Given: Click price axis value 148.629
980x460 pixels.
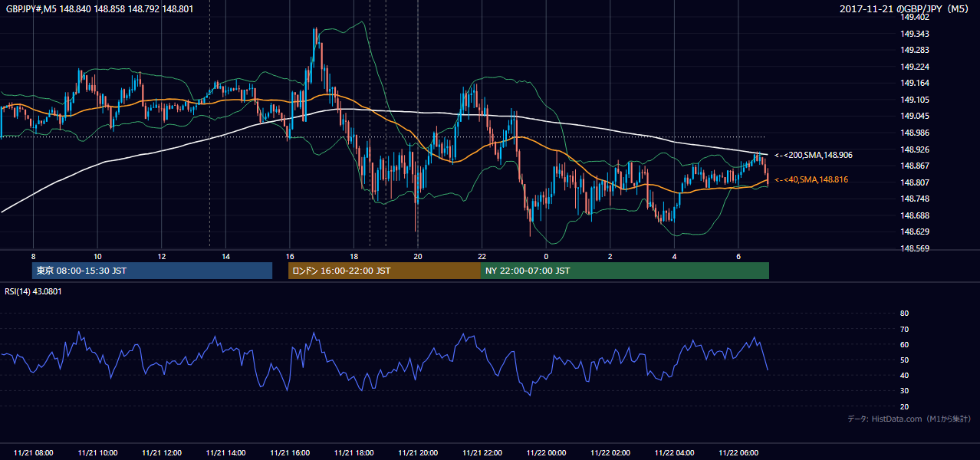Looking at the screenshot, I should tap(914, 232).
